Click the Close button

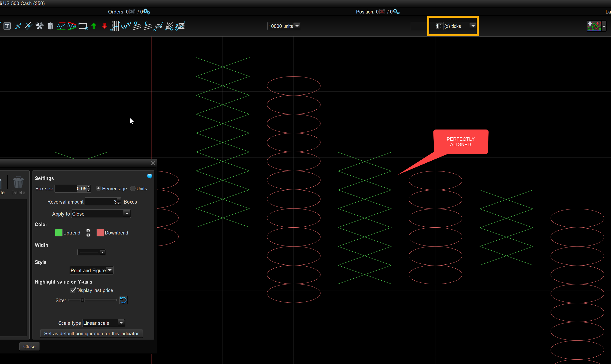[x=29, y=346]
